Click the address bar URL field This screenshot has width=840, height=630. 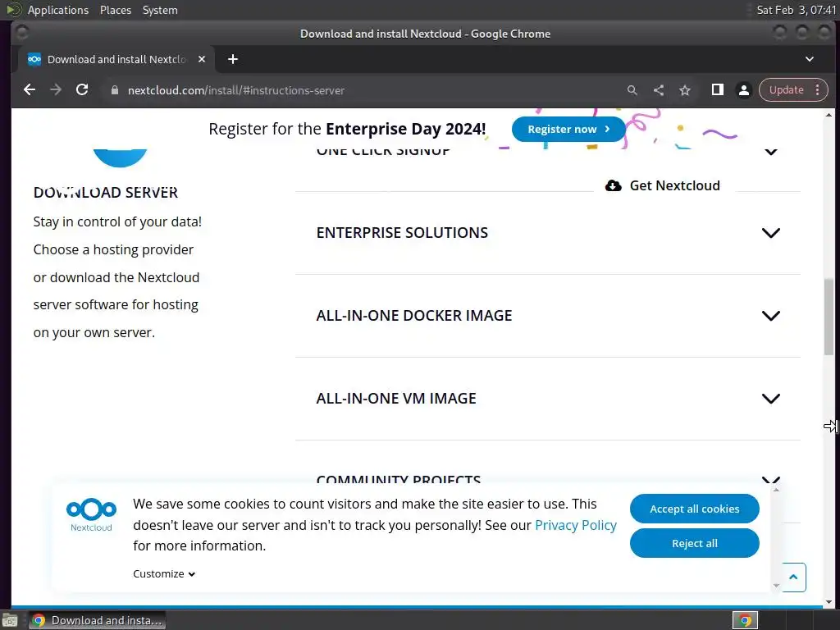point(364,90)
